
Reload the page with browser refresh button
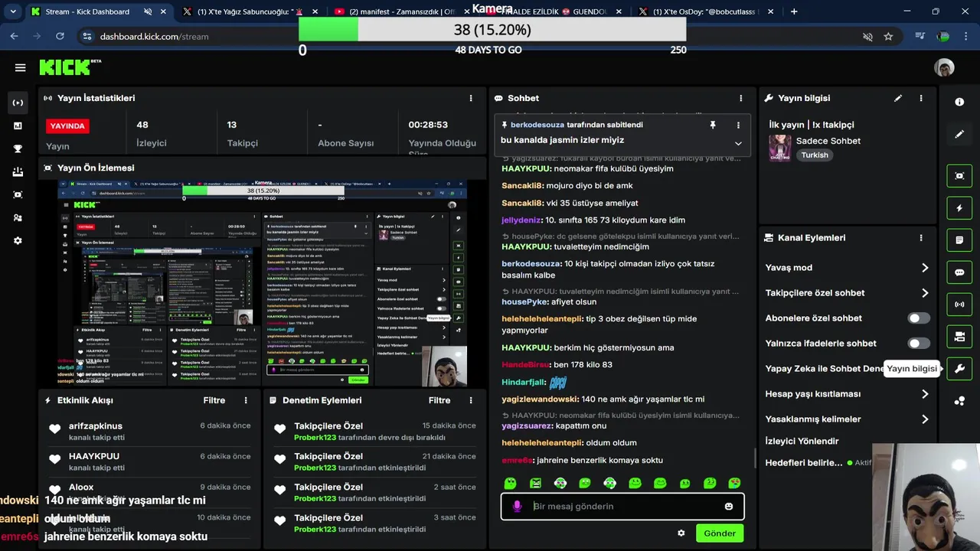click(60, 36)
